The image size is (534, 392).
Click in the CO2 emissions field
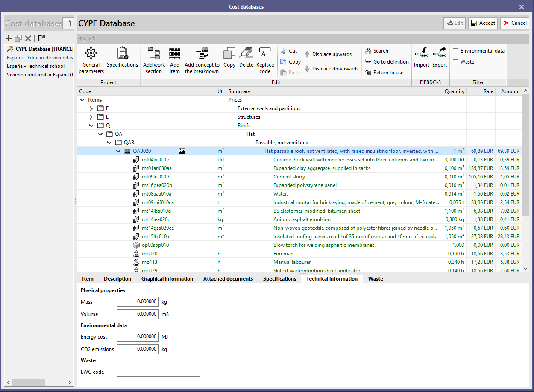coord(138,349)
